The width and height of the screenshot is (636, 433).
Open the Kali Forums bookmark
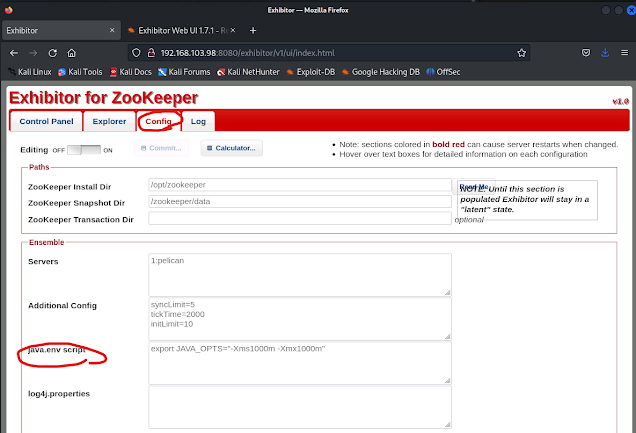coord(184,72)
